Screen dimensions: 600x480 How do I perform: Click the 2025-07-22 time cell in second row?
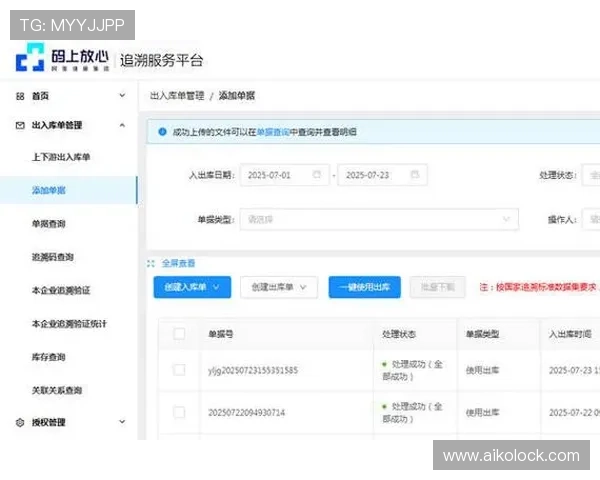click(x=574, y=413)
